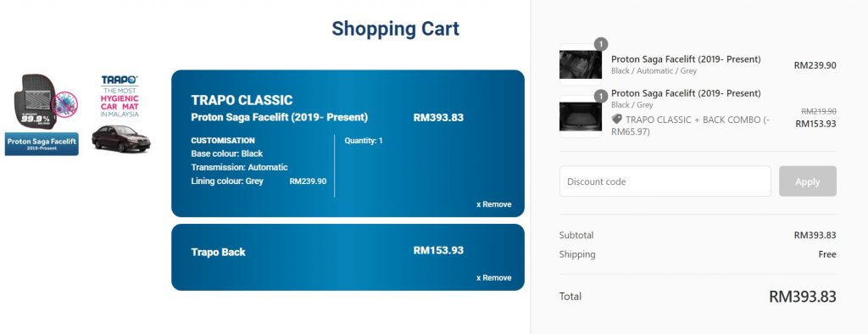The height and width of the screenshot is (334, 868).
Task: Click the Trapo hygienic car mat logo
Action: pyautogui.click(x=120, y=97)
